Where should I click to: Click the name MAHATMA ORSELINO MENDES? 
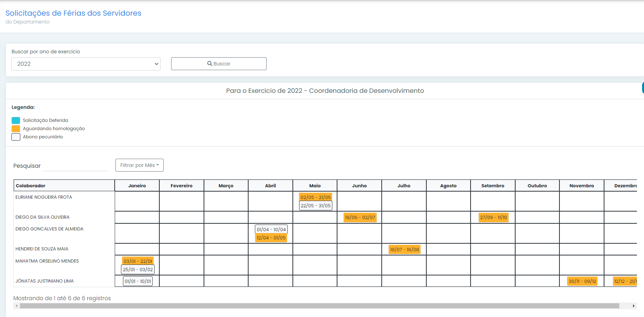[47, 261]
